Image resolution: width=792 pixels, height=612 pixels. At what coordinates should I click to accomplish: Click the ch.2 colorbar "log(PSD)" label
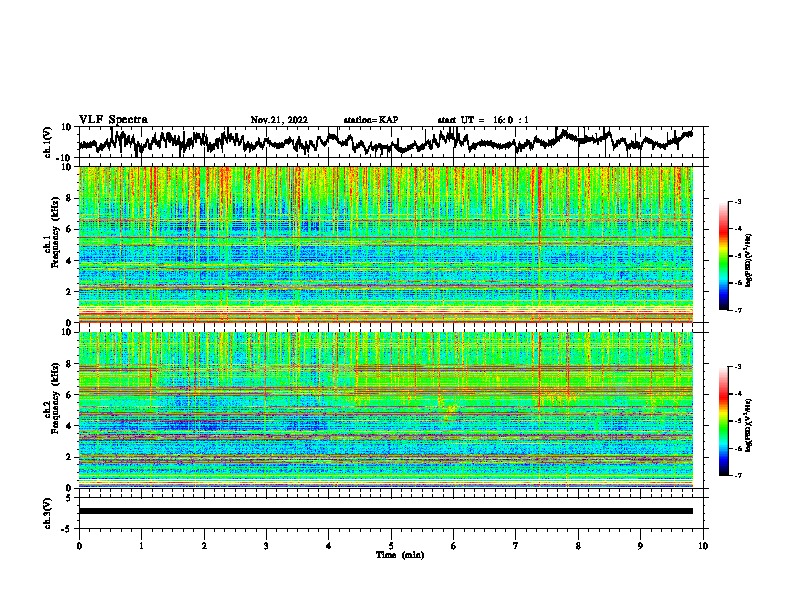[x=749, y=425]
